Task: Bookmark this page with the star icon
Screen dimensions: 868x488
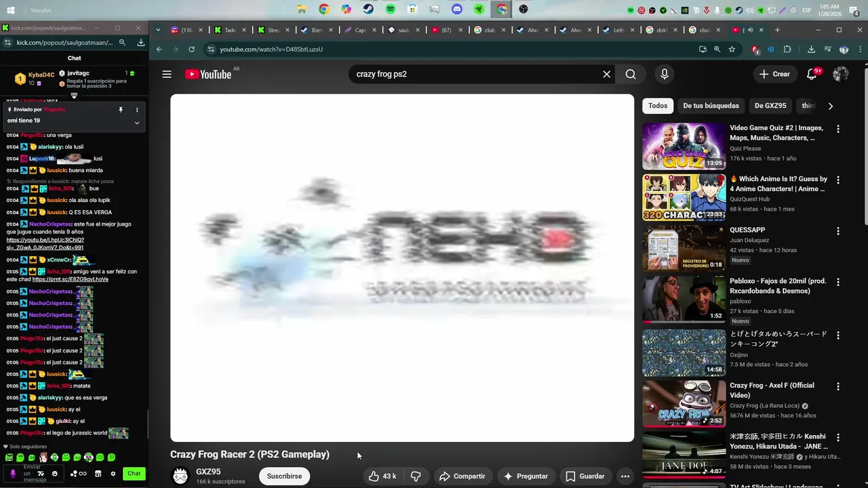Action: 732,49
